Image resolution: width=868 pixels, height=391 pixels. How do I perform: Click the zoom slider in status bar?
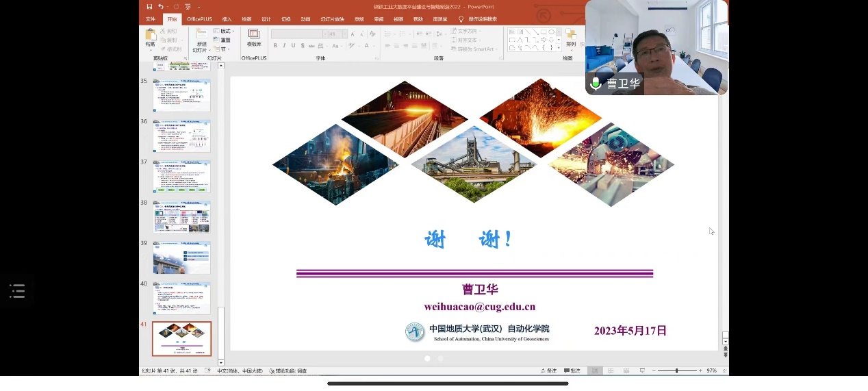pyautogui.click(x=676, y=370)
